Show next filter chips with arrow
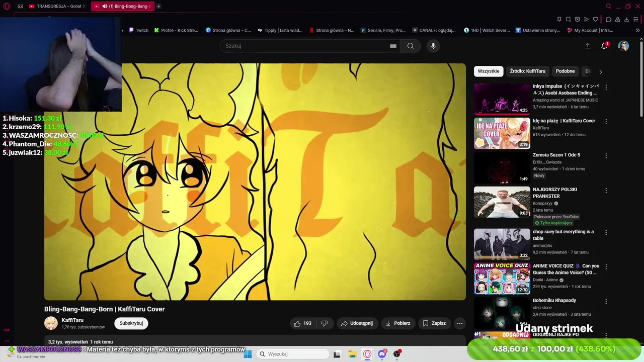 tap(600, 71)
